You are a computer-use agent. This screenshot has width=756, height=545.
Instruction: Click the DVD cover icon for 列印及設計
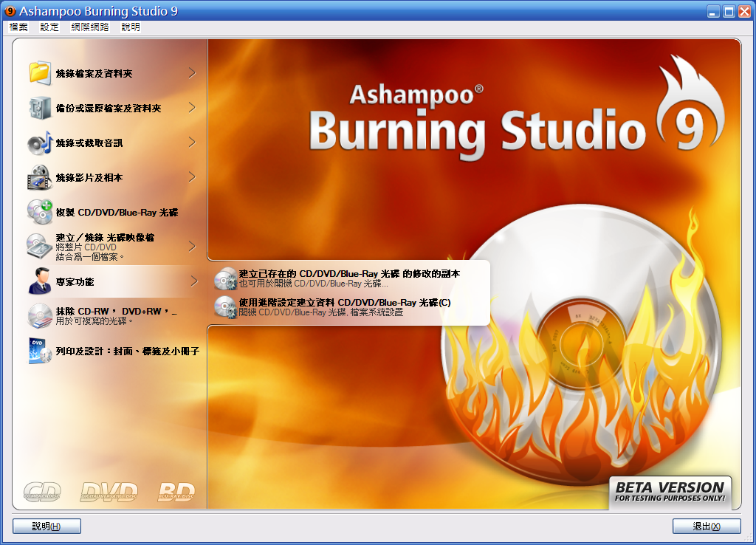click(x=40, y=351)
